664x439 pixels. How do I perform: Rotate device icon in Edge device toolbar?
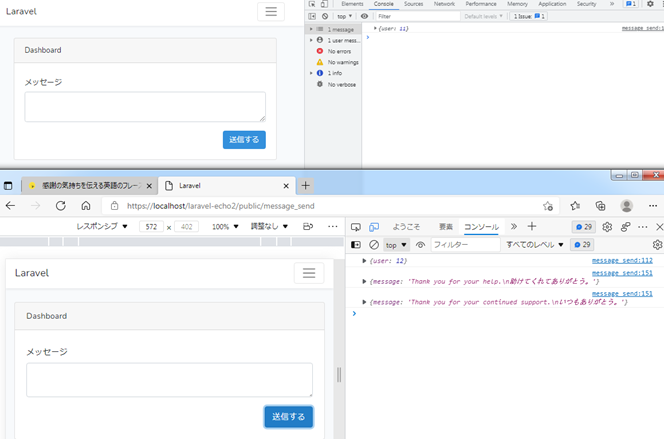click(308, 226)
